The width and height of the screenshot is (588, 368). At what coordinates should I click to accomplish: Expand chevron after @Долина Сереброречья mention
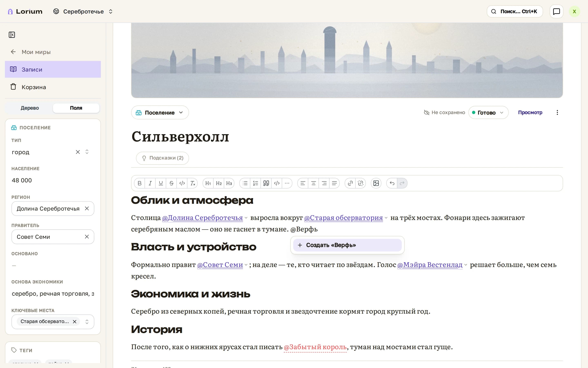pos(246,218)
